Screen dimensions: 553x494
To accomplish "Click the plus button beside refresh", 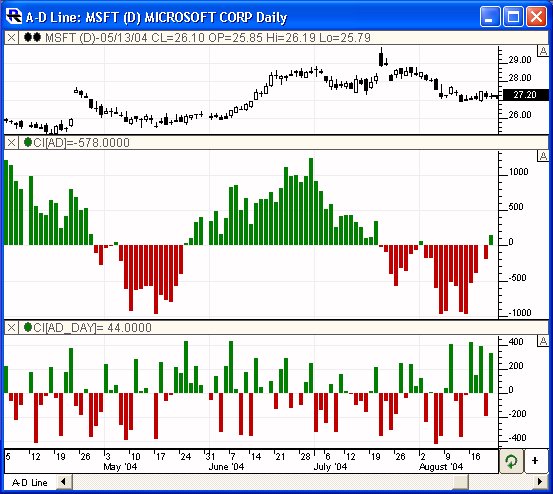I will point(535,461).
